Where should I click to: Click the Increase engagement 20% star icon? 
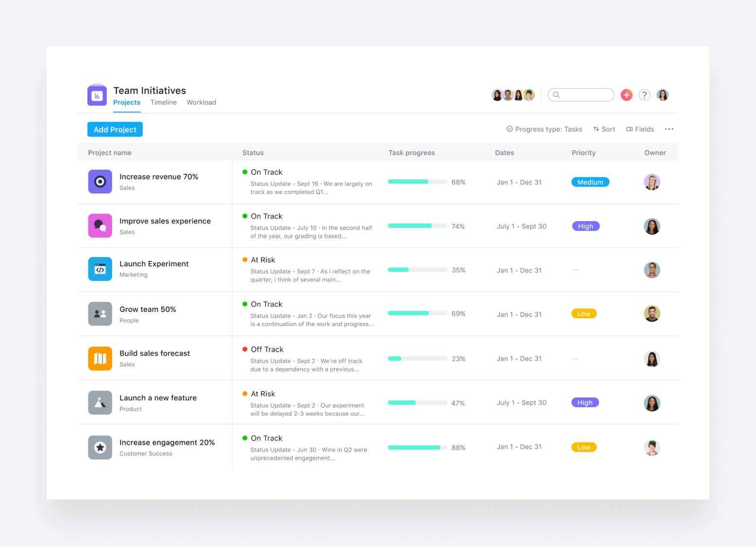point(100,448)
